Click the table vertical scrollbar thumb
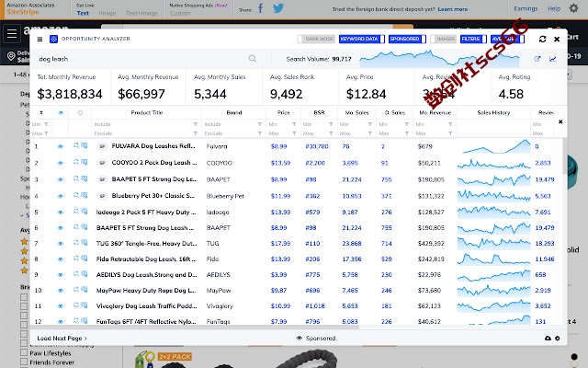The image size is (588, 368). tap(565, 155)
